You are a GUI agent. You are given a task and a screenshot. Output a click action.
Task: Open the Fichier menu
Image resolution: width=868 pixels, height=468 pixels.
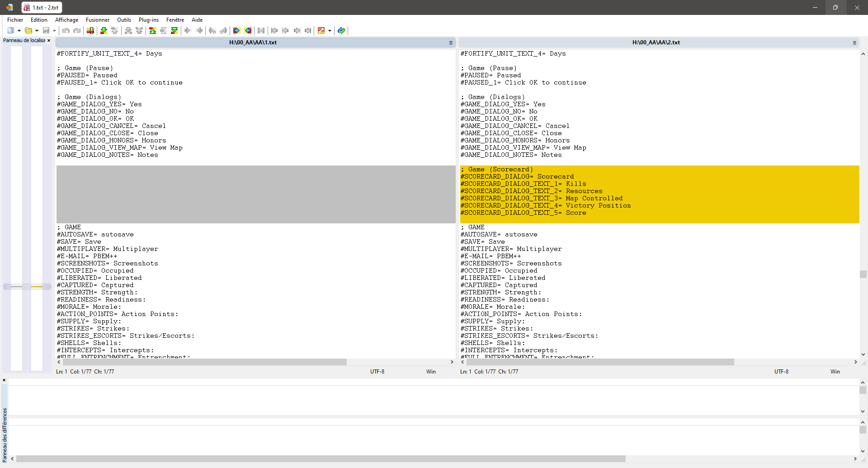(x=15, y=20)
